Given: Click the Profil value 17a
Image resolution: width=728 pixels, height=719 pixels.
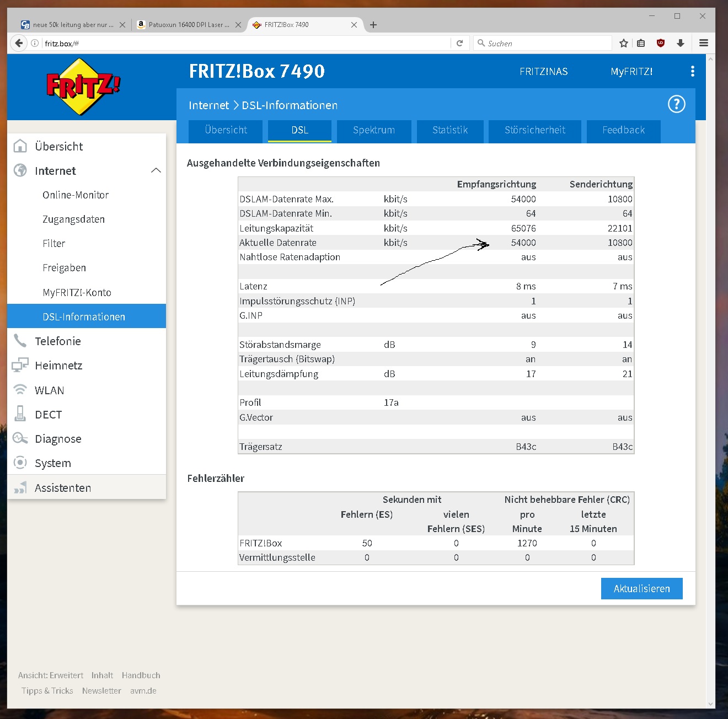Looking at the screenshot, I should click(391, 403).
